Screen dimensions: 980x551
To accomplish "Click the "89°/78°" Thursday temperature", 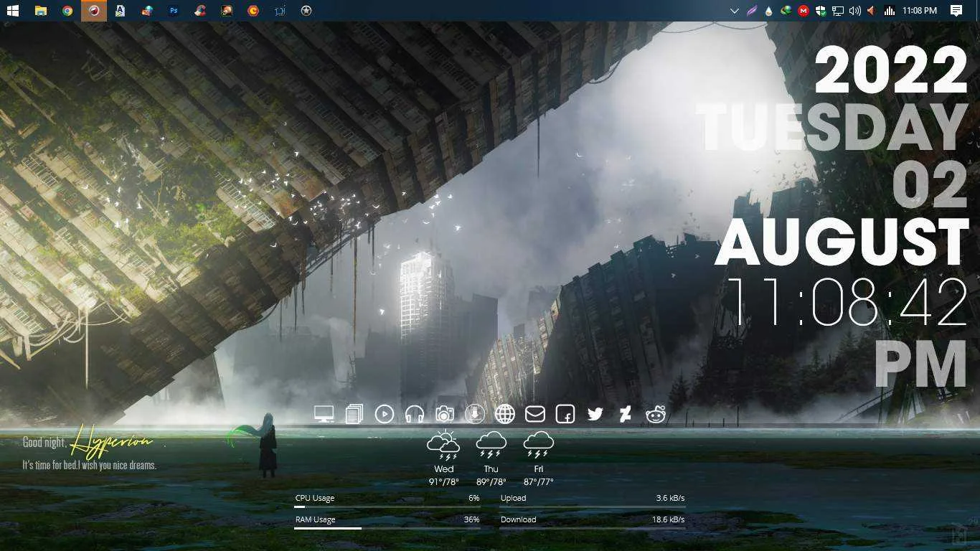I will (491, 482).
